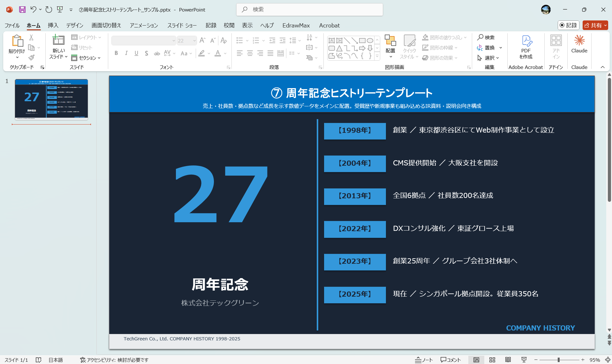Decrease font size with smaller A icon
The width and height of the screenshot is (612, 364).
[213, 41]
